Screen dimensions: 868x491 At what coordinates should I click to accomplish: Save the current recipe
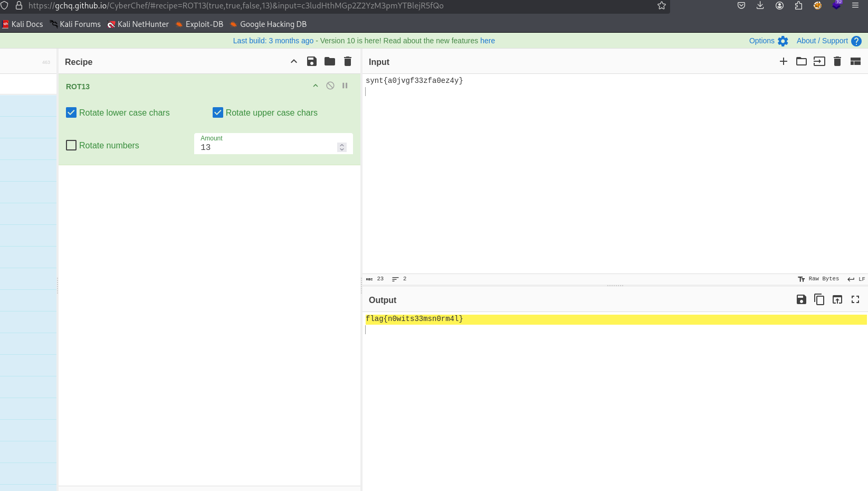click(x=312, y=62)
